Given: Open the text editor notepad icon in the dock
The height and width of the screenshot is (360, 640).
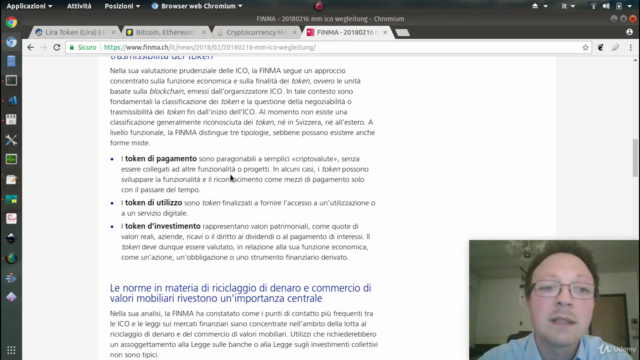Looking at the screenshot, I should (x=11, y=180).
